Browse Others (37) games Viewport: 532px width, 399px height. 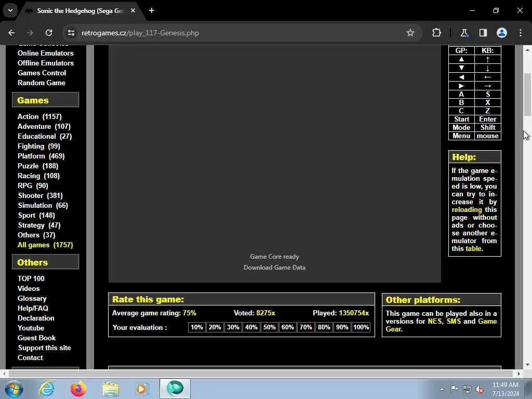36,234
